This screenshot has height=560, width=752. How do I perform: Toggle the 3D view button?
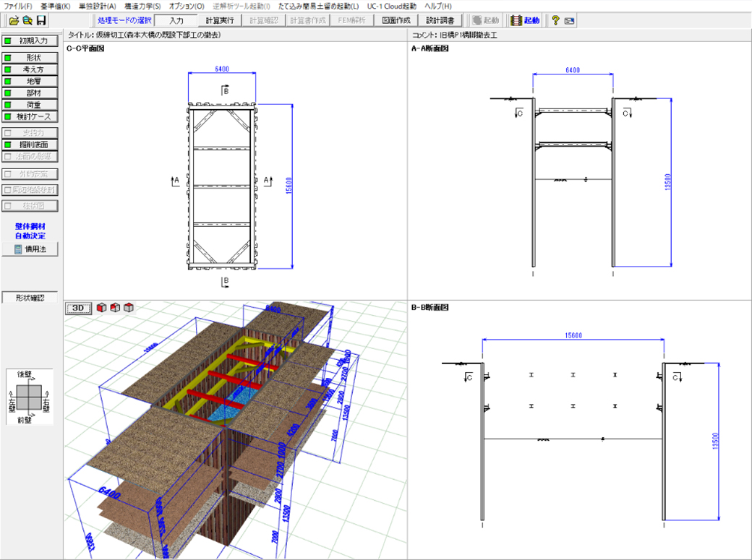point(79,308)
